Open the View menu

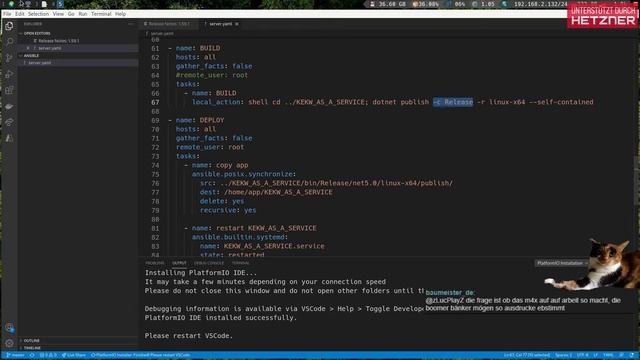(x=58, y=14)
